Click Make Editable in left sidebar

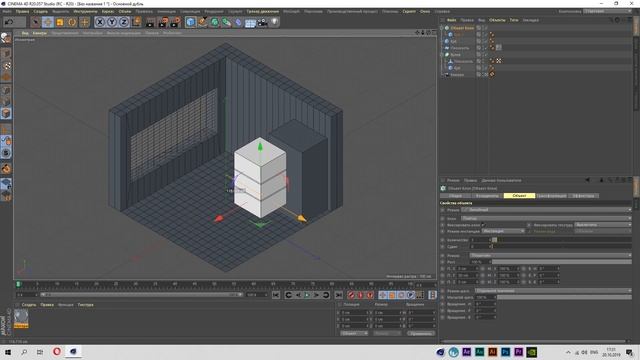click(6, 38)
